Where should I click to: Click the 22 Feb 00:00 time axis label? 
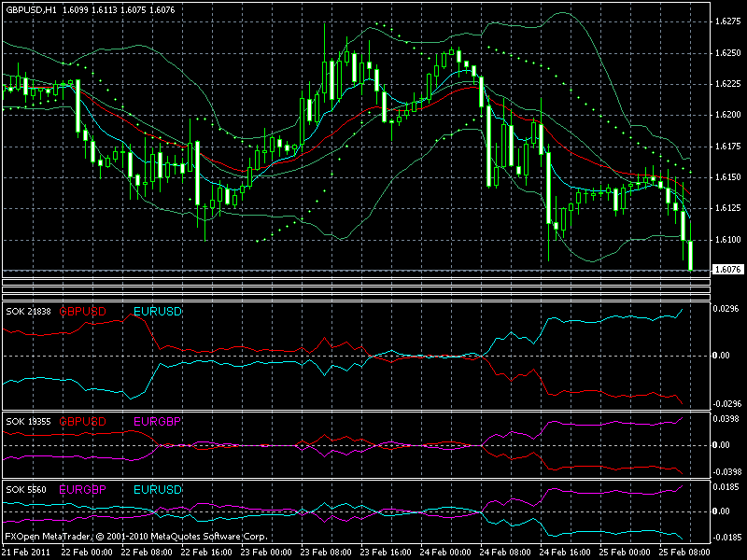[x=87, y=552]
